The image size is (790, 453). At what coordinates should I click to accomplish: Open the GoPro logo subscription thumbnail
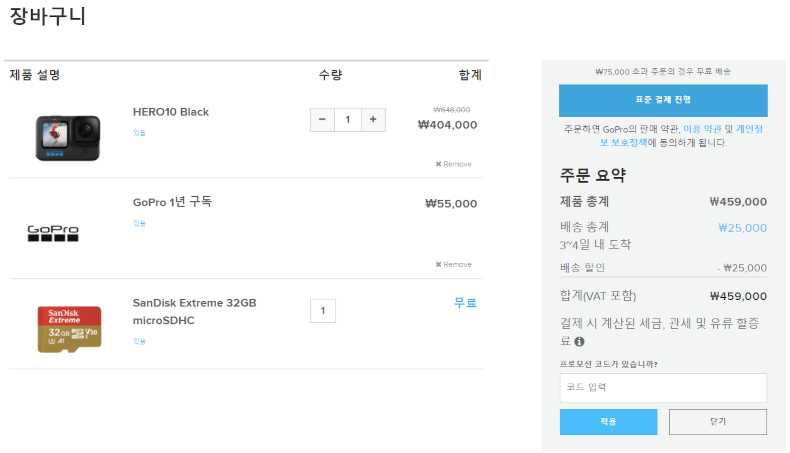pyautogui.click(x=53, y=233)
